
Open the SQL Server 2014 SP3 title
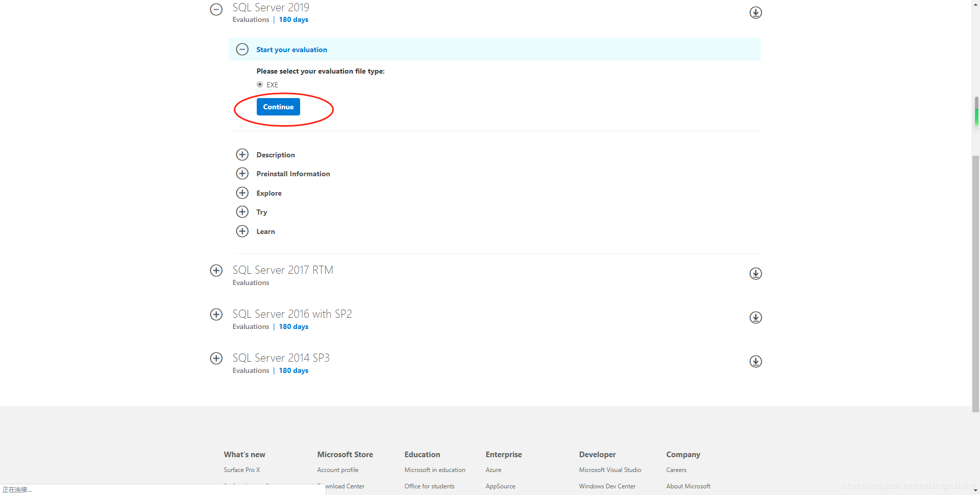coord(281,358)
